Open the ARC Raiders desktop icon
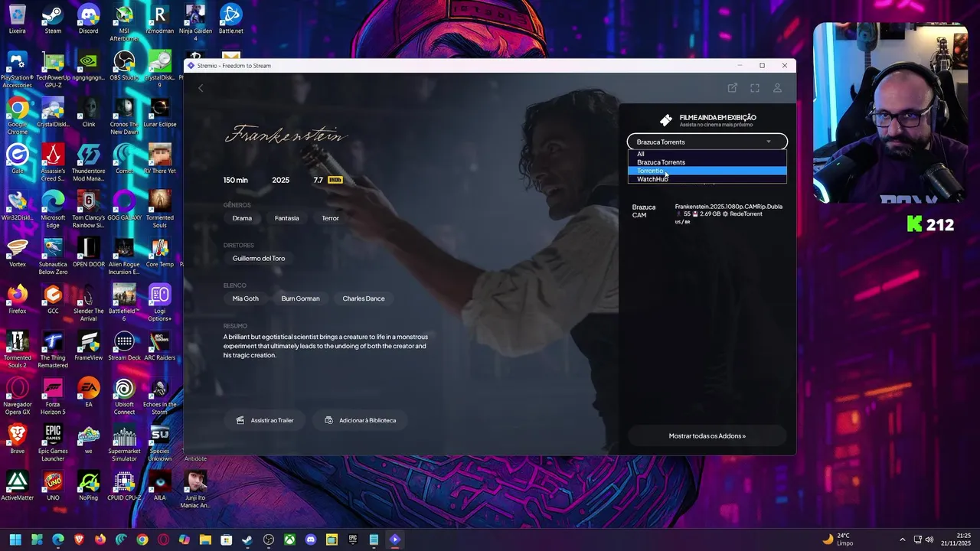Viewport: 980px width, 551px height. point(159,346)
